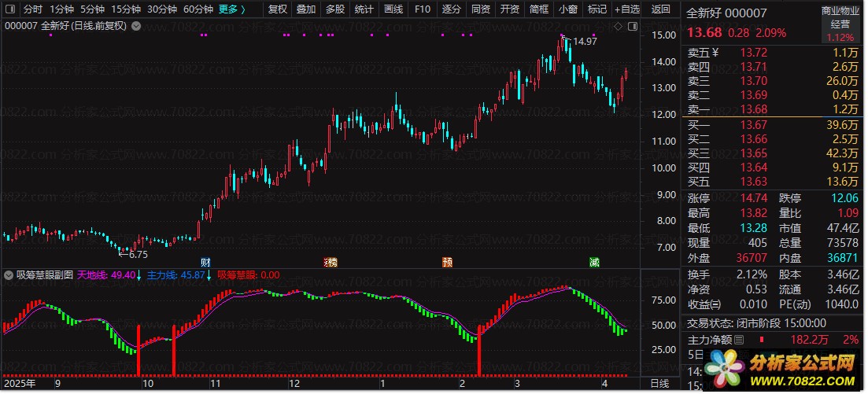Image resolution: width=868 pixels, height=394 pixels.
Task: Toggle the 小窗 small window button
Action: point(567,9)
